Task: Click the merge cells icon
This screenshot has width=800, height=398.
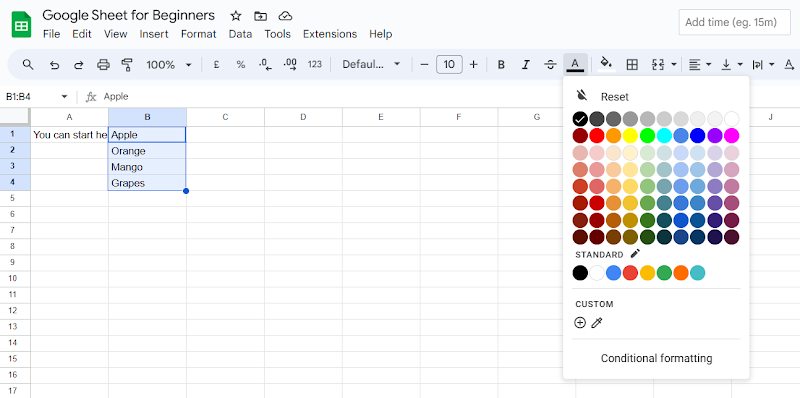Action: click(x=658, y=65)
